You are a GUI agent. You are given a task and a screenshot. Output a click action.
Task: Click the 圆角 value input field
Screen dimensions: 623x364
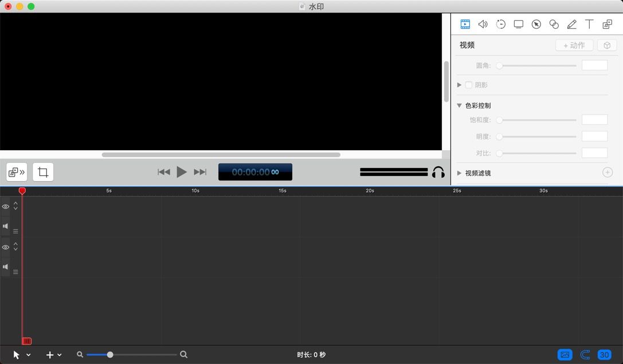pos(594,65)
